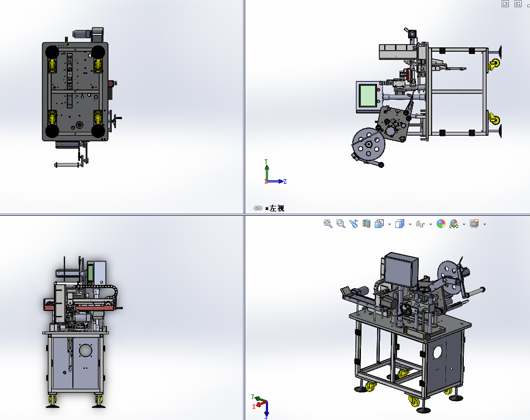Screen dimensions: 530x420
Task: Click the left panel collapse icon at top right
Action: 506,4
